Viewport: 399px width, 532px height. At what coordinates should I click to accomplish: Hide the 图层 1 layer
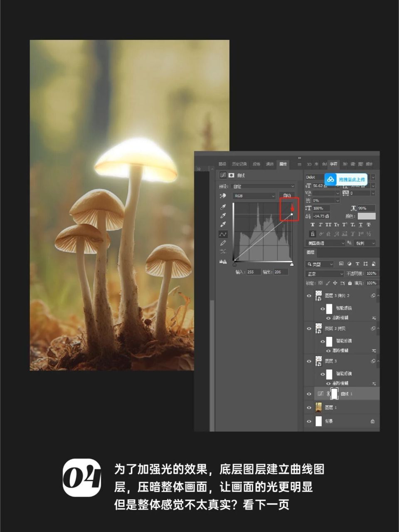tap(309, 407)
